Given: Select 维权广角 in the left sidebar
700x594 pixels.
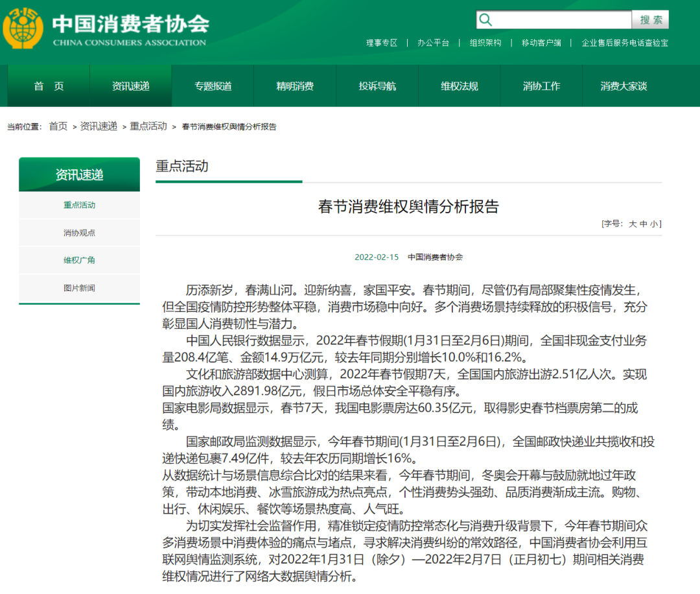Looking at the screenshot, I should (x=80, y=261).
